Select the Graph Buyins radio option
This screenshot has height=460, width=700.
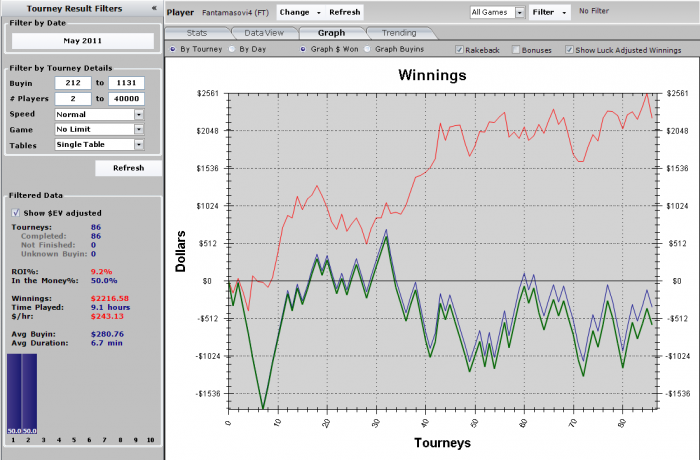367,49
